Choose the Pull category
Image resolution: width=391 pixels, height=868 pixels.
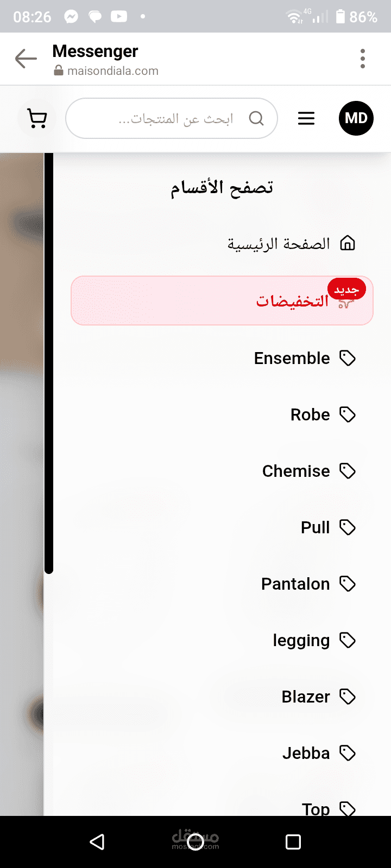coord(315,528)
